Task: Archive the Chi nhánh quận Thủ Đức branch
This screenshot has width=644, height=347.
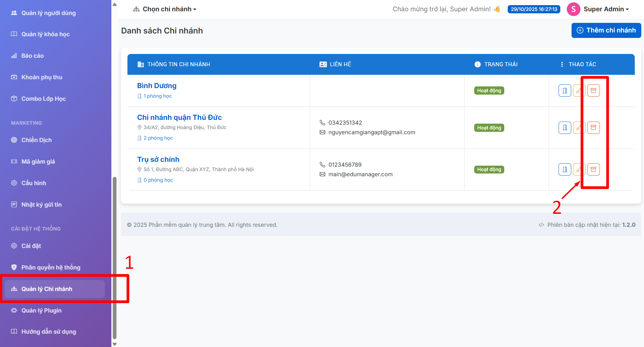Action: pos(593,128)
